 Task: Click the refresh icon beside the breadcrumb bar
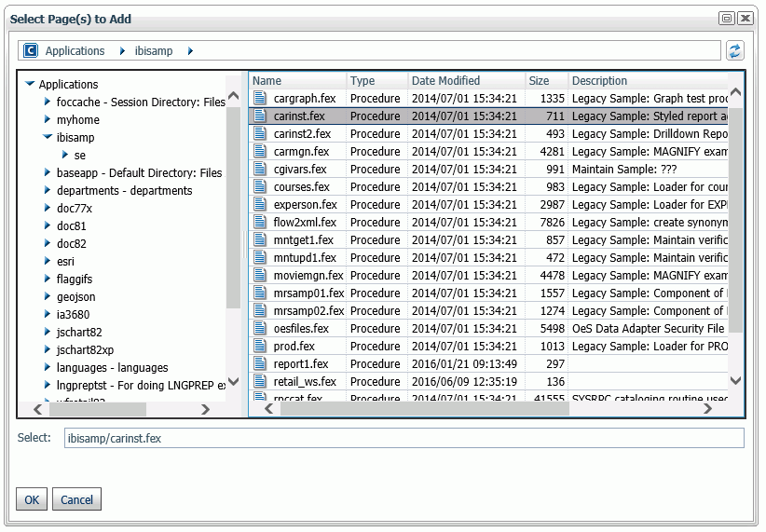734,50
